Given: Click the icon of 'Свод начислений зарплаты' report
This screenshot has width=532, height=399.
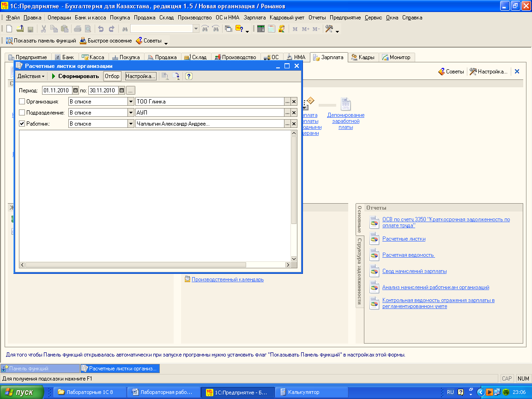Looking at the screenshot, I should [x=374, y=272].
